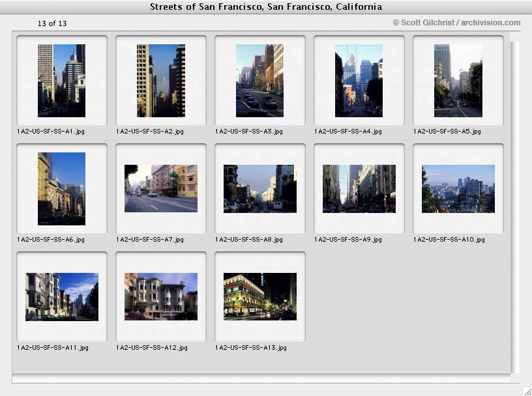Select thumbnail 1A2-US-SF-SS-A7.jpg wide street view
Image resolution: width=532 pixels, height=396 pixels.
161,188
